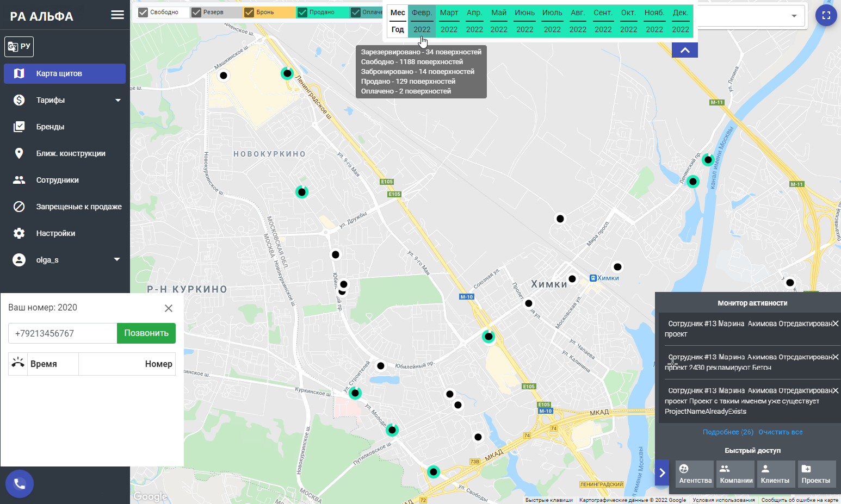Click the Сотрудники people icon
The image size is (841, 504).
19,180
